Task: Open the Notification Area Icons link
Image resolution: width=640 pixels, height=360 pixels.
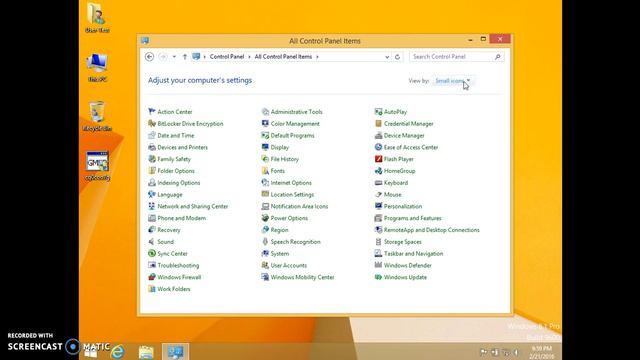Action: pos(299,206)
